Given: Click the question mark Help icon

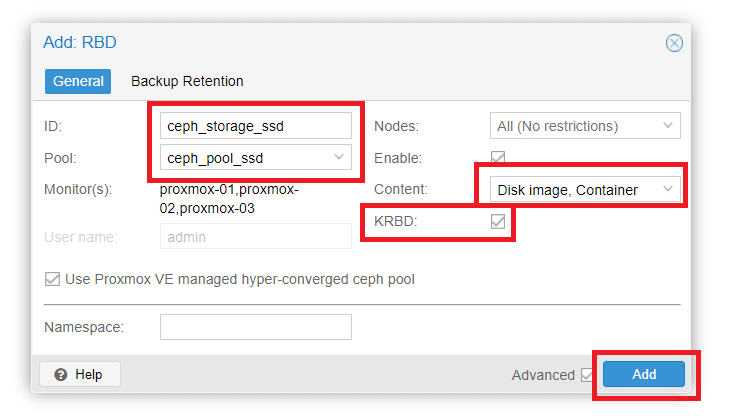Looking at the screenshot, I should click(61, 374).
